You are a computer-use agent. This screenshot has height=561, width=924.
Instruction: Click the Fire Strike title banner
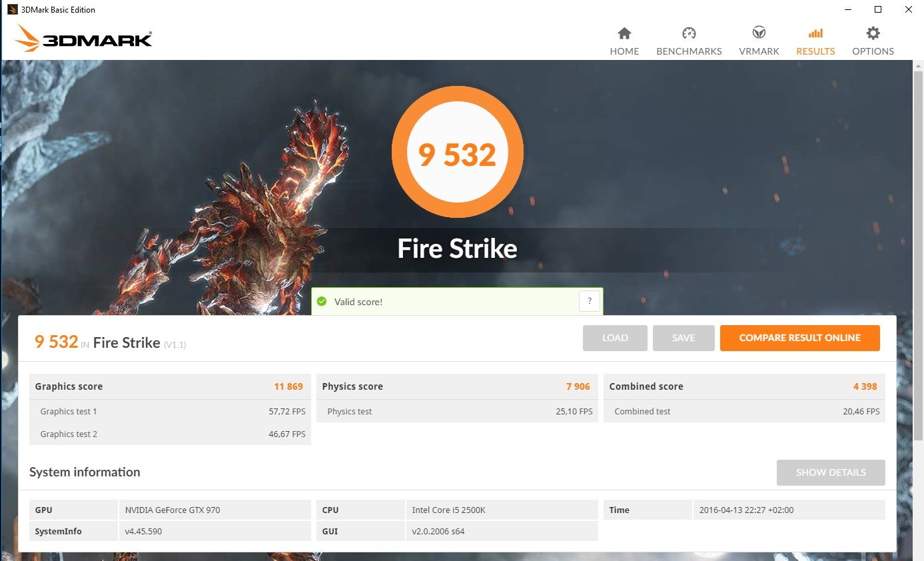(457, 249)
